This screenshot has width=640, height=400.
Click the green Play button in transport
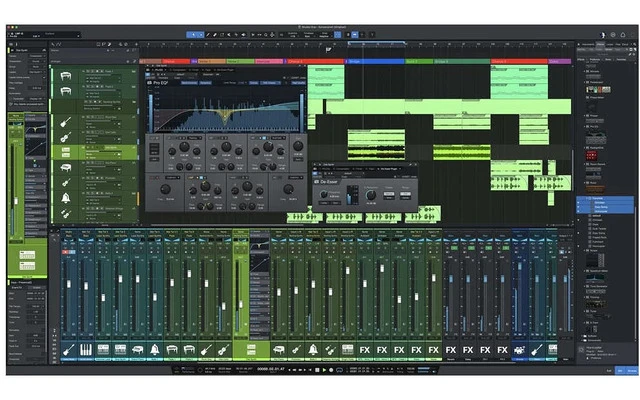point(324,370)
